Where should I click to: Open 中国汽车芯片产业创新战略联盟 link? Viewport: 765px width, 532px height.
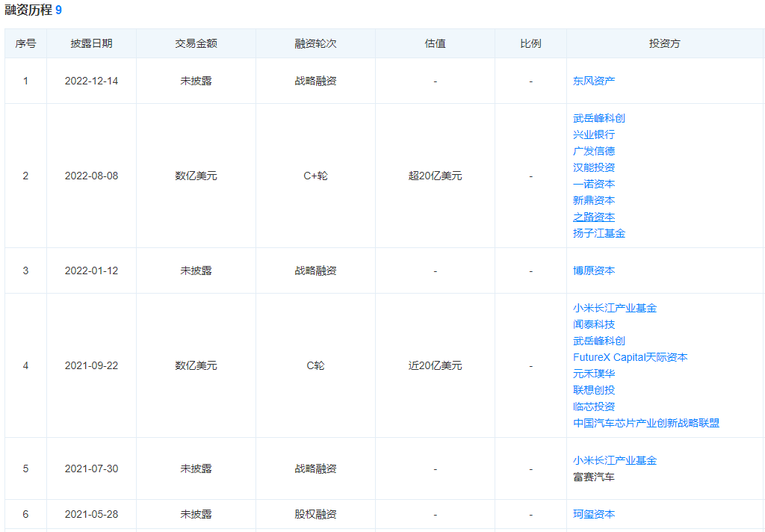(x=646, y=423)
